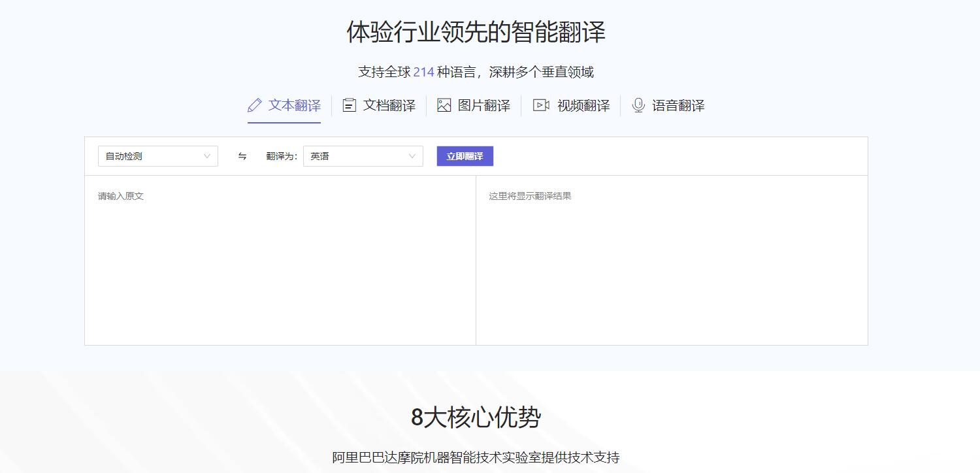The width and height of the screenshot is (980, 473).
Task: Click the 214 languages link
Action: (x=423, y=71)
